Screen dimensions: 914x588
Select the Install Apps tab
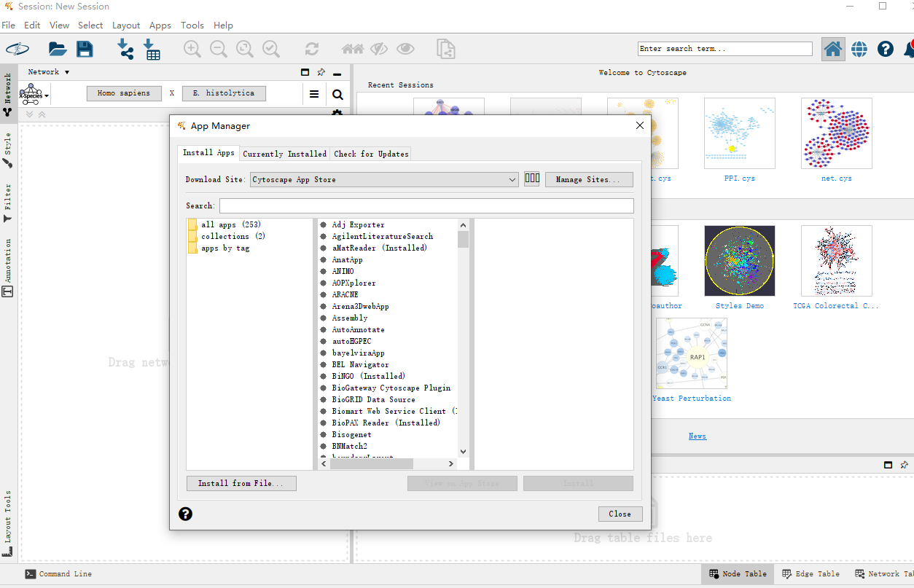click(208, 153)
